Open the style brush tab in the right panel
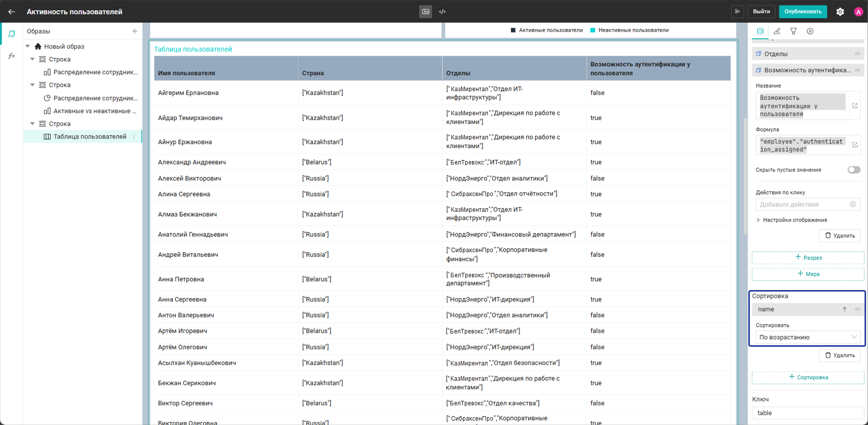This screenshot has height=425, width=868. click(x=777, y=31)
